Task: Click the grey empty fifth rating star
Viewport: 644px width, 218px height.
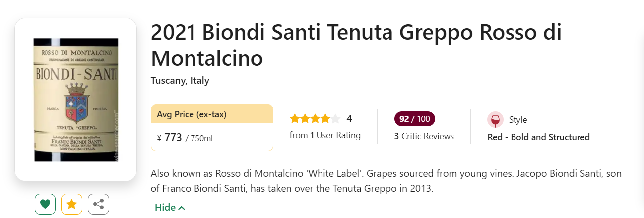Action: click(x=336, y=119)
